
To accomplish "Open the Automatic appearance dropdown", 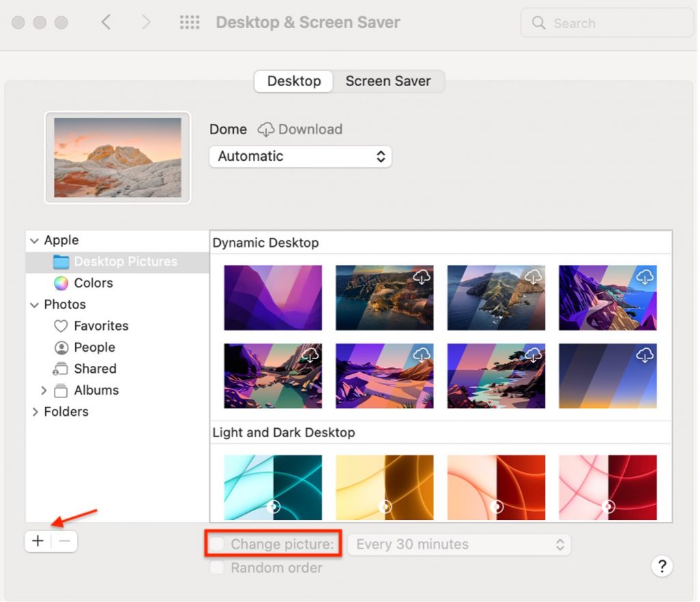I will tap(301, 156).
